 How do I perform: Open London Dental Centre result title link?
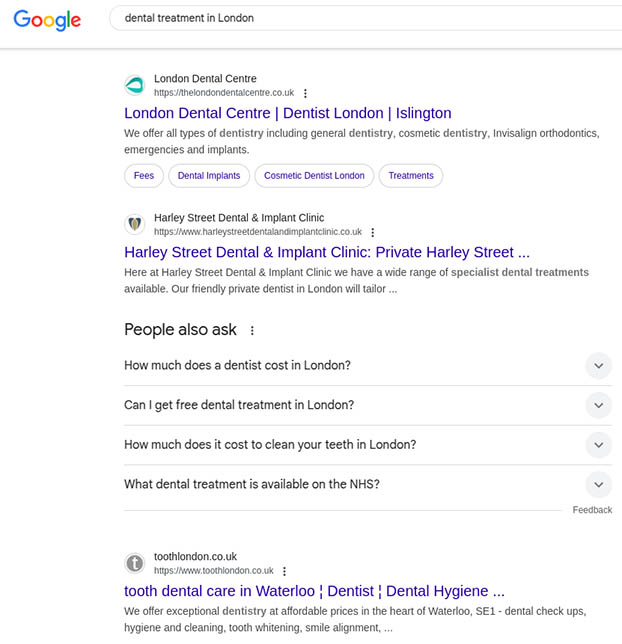click(x=287, y=113)
